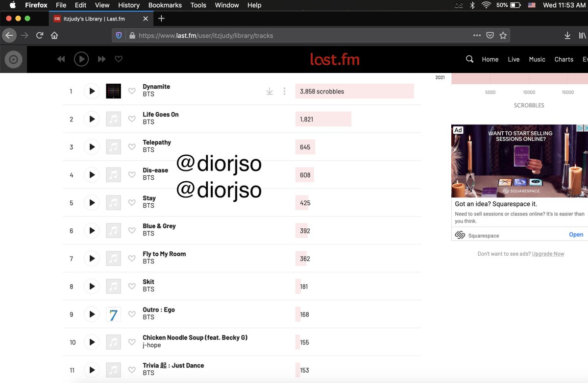This screenshot has height=383, width=588.
Task: Love the track Outro : Ego
Action: point(132,314)
